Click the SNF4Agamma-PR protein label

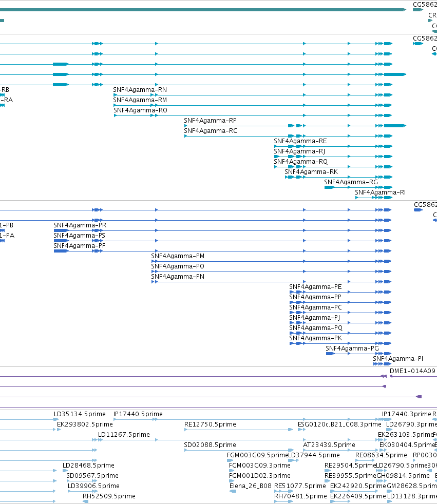tap(80, 225)
